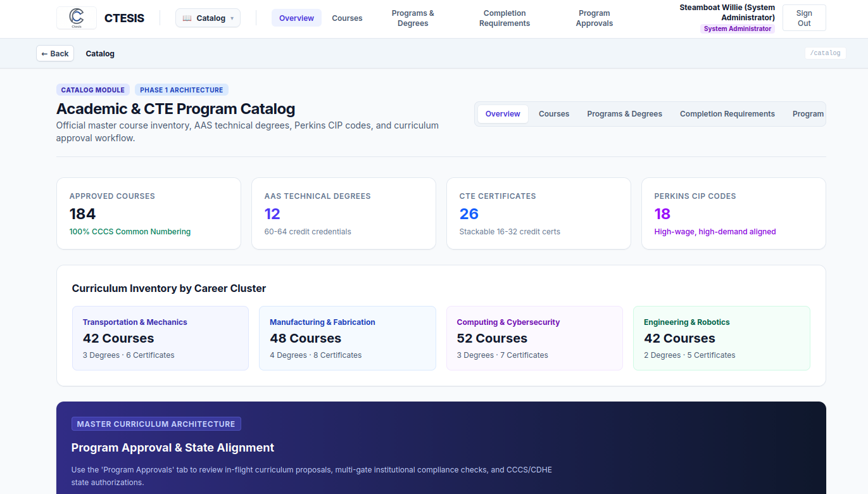Click the book icon in Catalog selector
Screen dimensions: 868x494
[x=187, y=18]
